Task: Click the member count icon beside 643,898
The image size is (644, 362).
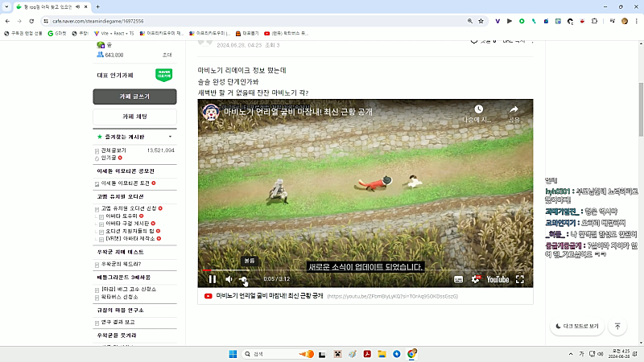Action: 100,55
